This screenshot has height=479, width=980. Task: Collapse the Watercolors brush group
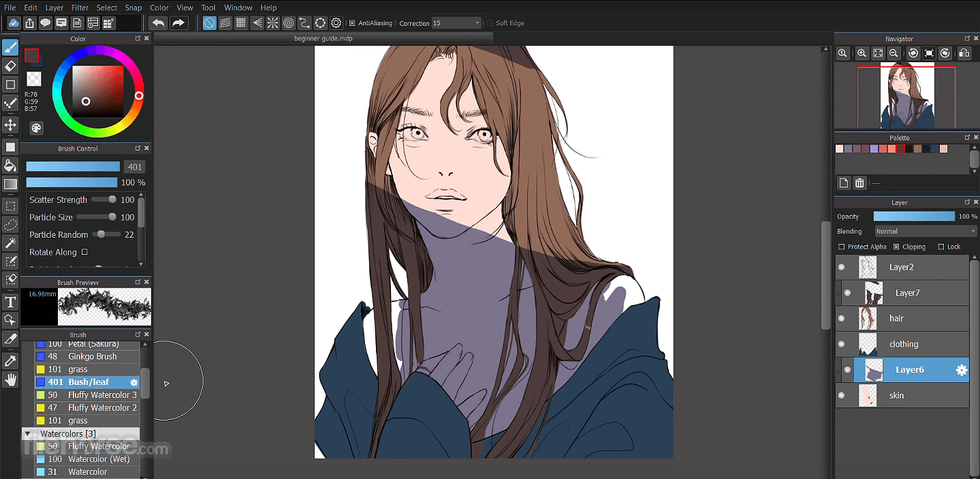click(28, 433)
